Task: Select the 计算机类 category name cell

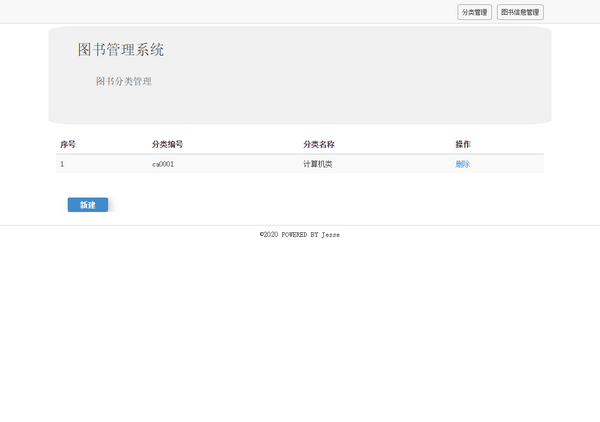Action: tap(318, 164)
